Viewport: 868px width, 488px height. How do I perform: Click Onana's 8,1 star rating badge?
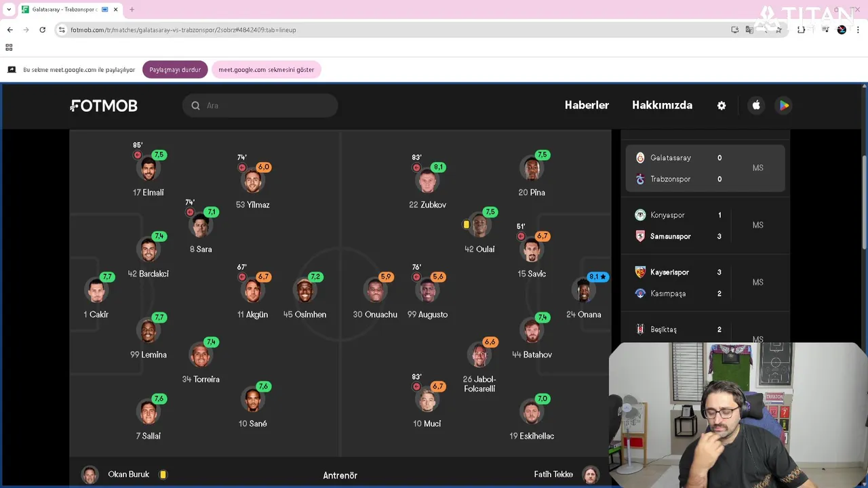[x=598, y=277]
